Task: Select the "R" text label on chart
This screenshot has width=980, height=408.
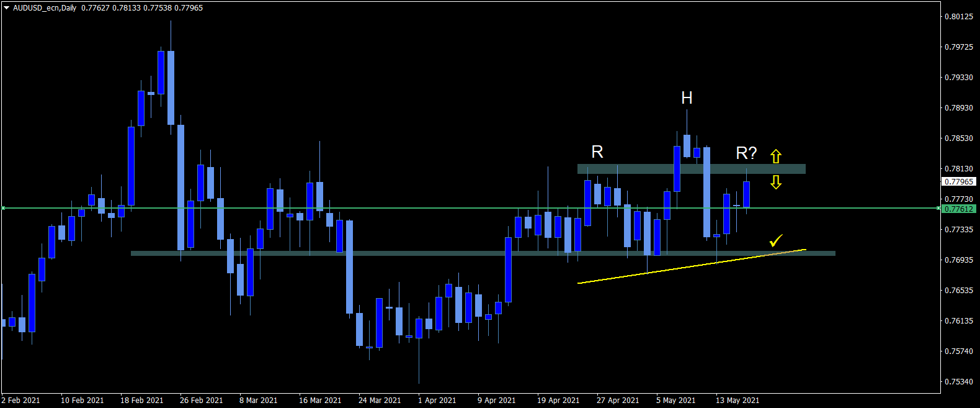Action: (597, 152)
